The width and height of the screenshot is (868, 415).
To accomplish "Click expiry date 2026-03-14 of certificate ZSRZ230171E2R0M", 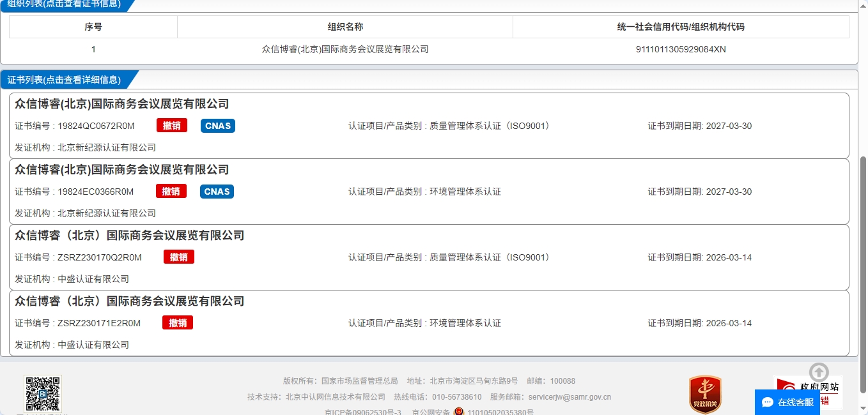I will (x=729, y=323).
